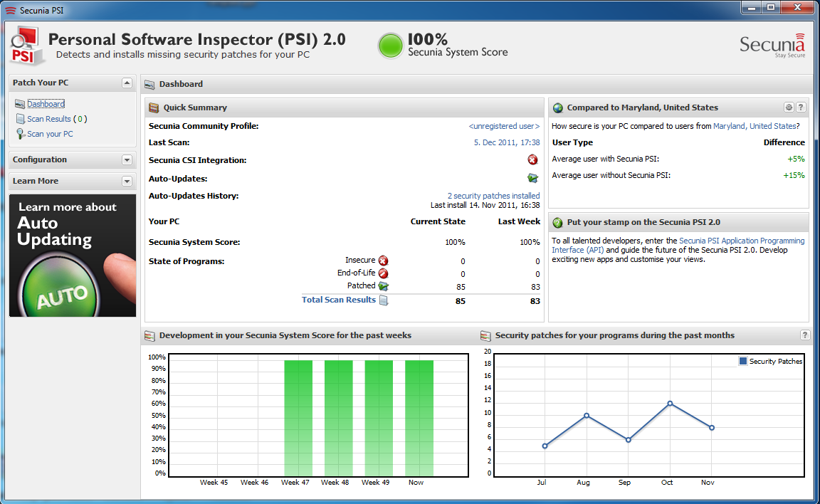
Task: Click the +5% difference value
Action: 796,159
